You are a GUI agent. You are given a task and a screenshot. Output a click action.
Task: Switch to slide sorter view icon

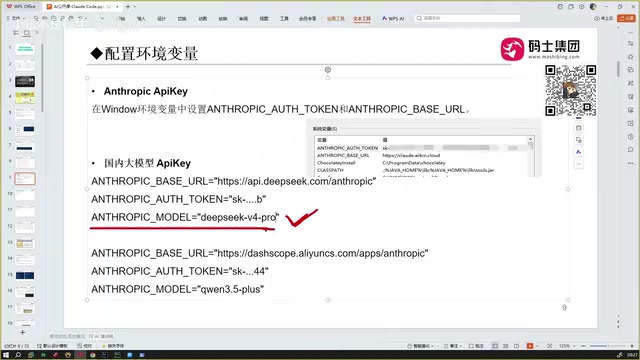point(506,346)
